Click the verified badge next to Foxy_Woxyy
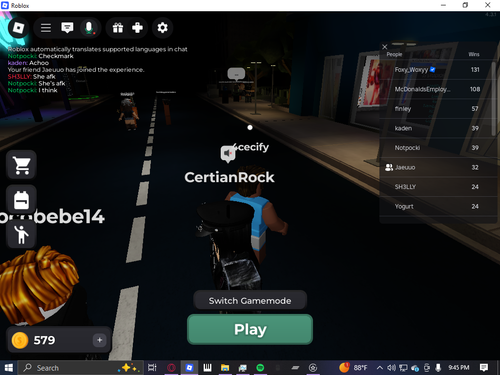Screen dimensions: 500x375 pyautogui.click(x=432, y=70)
